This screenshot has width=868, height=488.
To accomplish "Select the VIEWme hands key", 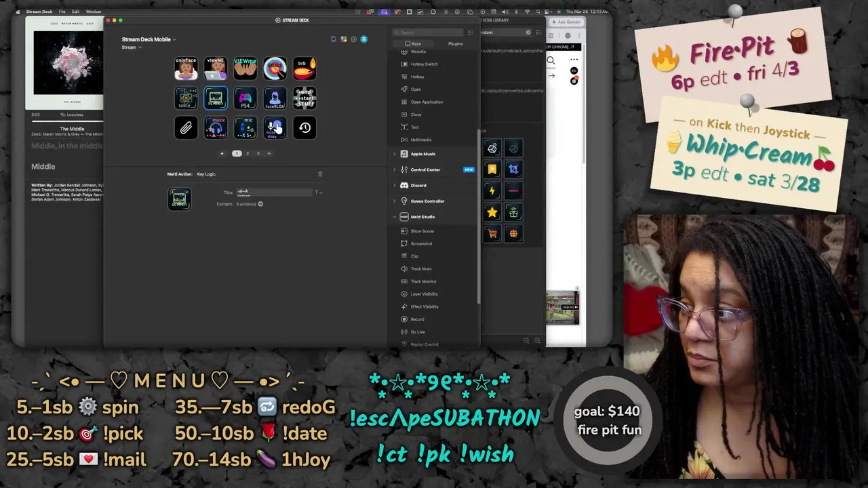I will point(245,68).
